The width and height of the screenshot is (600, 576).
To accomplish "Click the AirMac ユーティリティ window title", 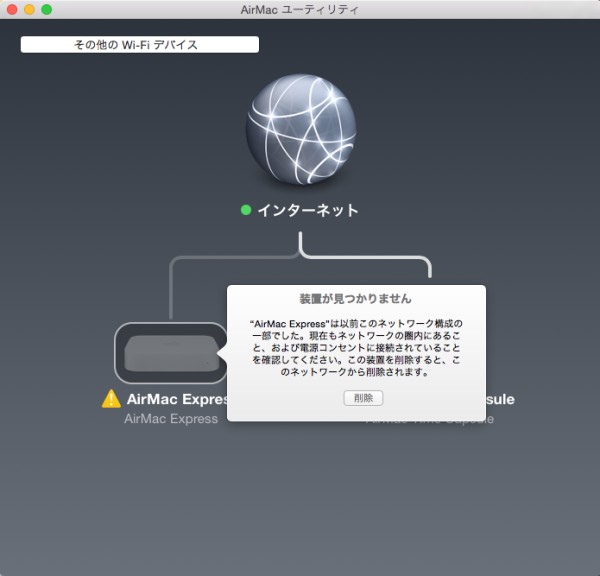I will click(x=300, y=10).
